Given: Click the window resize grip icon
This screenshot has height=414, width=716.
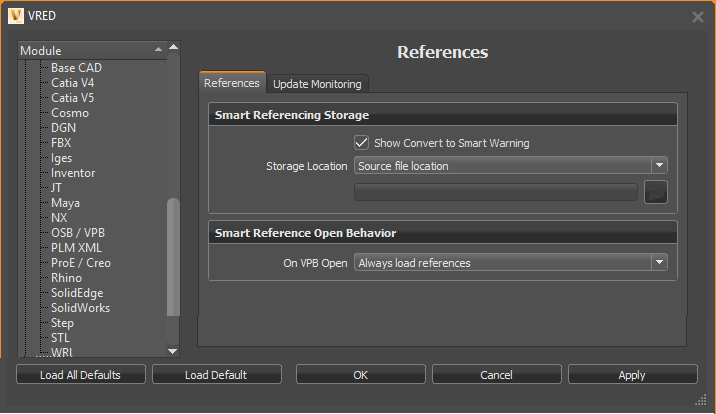Looking at the screenshot, I should click(700, 400).
